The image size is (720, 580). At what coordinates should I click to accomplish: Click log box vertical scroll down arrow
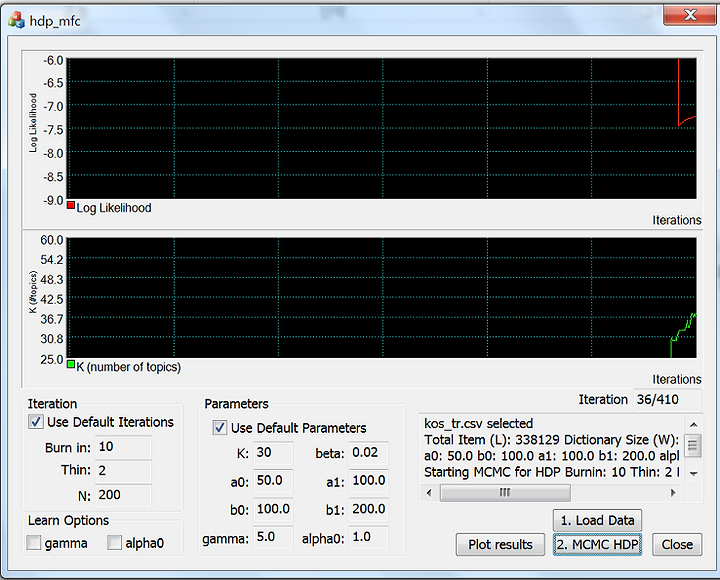click(x=693, y=473)
